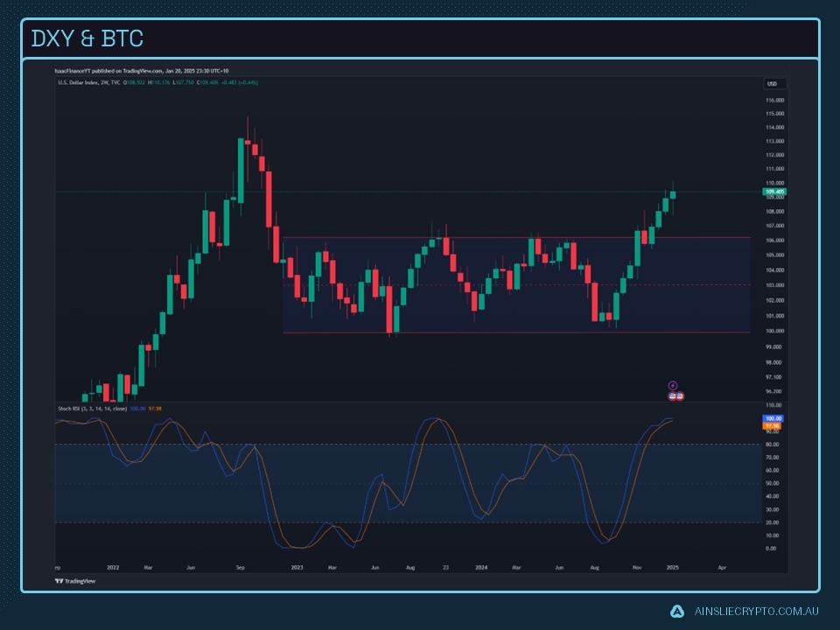Select the DXY & BTC title header

coord(87,38)
